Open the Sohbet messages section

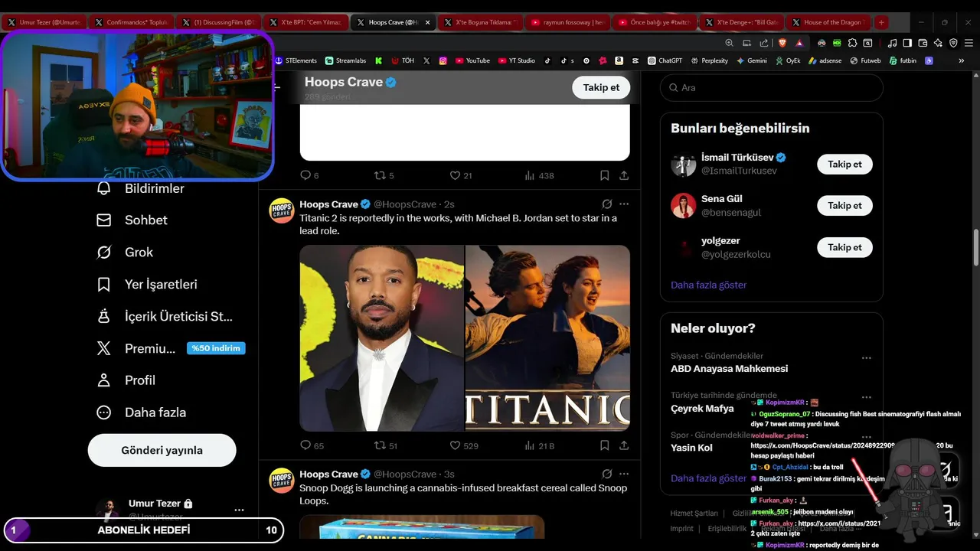pos(132,220)
